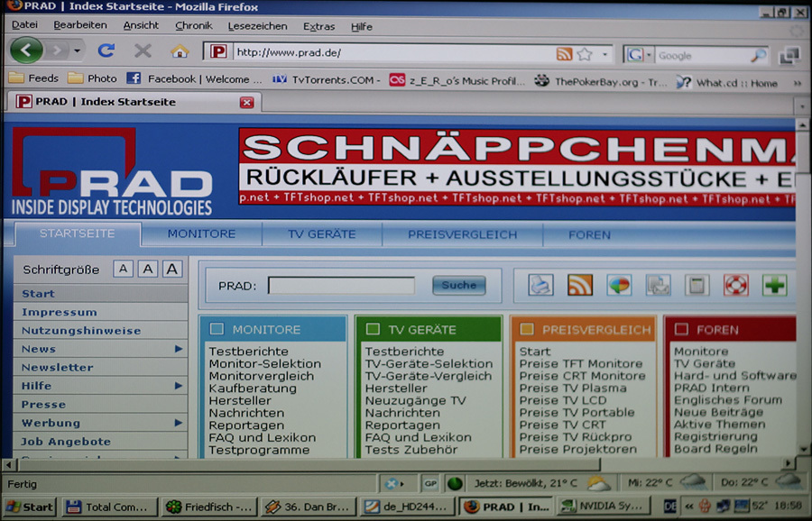The image size is (812, 521).
Task: Click the green plus icon
Action: (775, 285)
